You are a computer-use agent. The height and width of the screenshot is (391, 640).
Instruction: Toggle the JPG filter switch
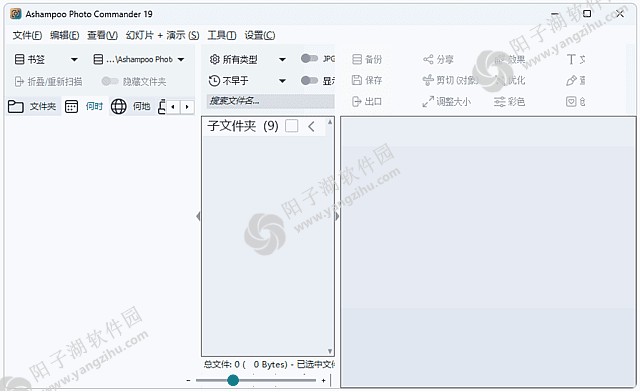point(309,59)
